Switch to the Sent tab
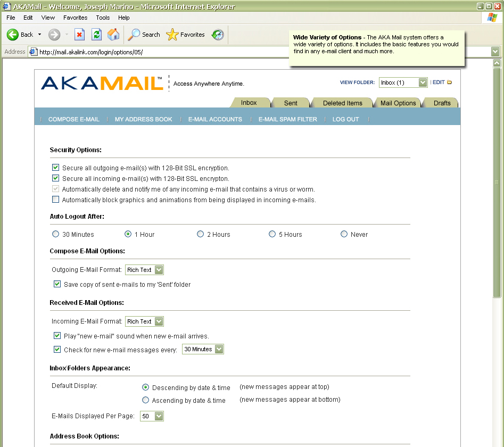This screenshot has width=504, height=447. (290, 102)
